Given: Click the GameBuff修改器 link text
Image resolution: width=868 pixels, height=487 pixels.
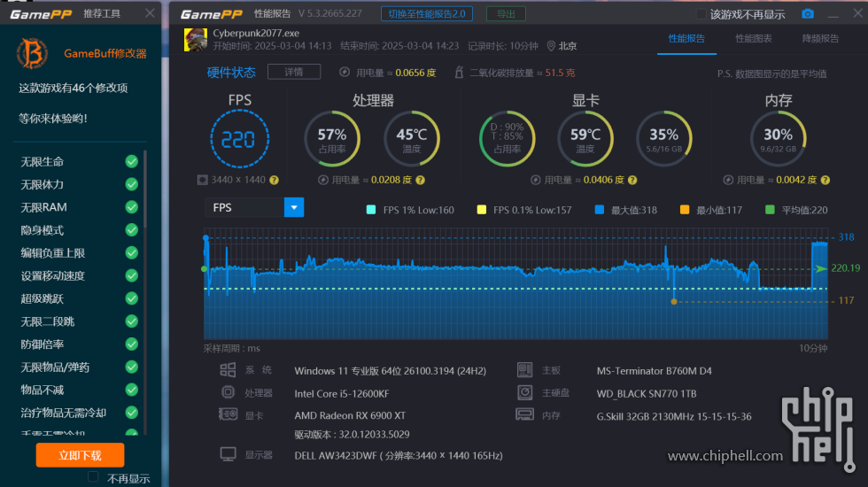Looking at the screenshot, I should [105, 54].
